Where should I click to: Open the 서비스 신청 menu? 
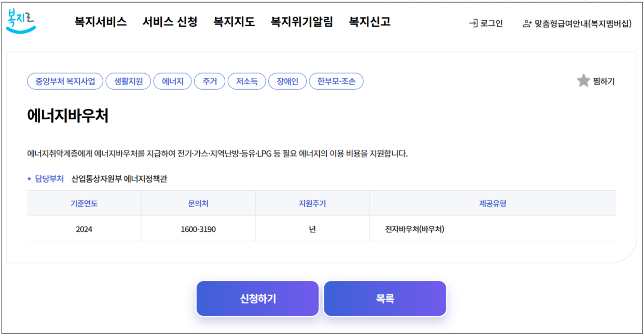click(170, 22)
